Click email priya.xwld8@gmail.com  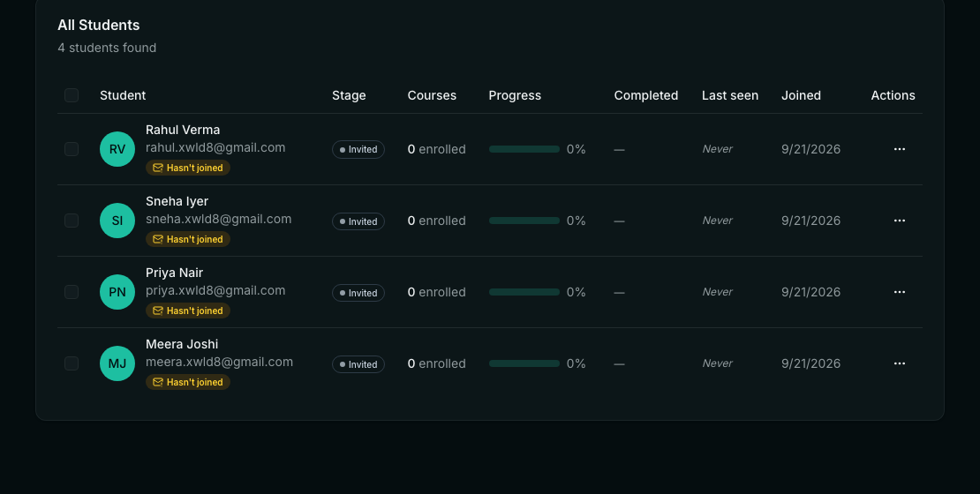pyautogui.click(x=215, y=291)
